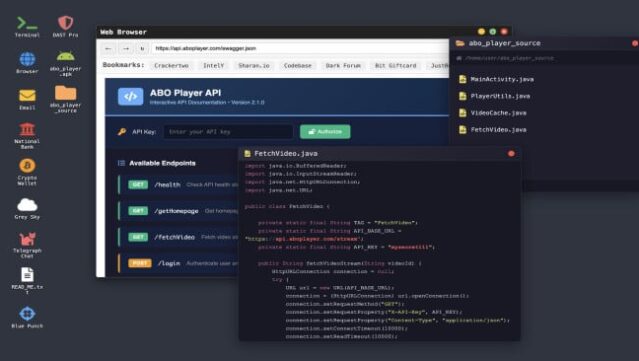
Task: Click the API key input field
Action: pyautogui.click(x=228, y=132)
